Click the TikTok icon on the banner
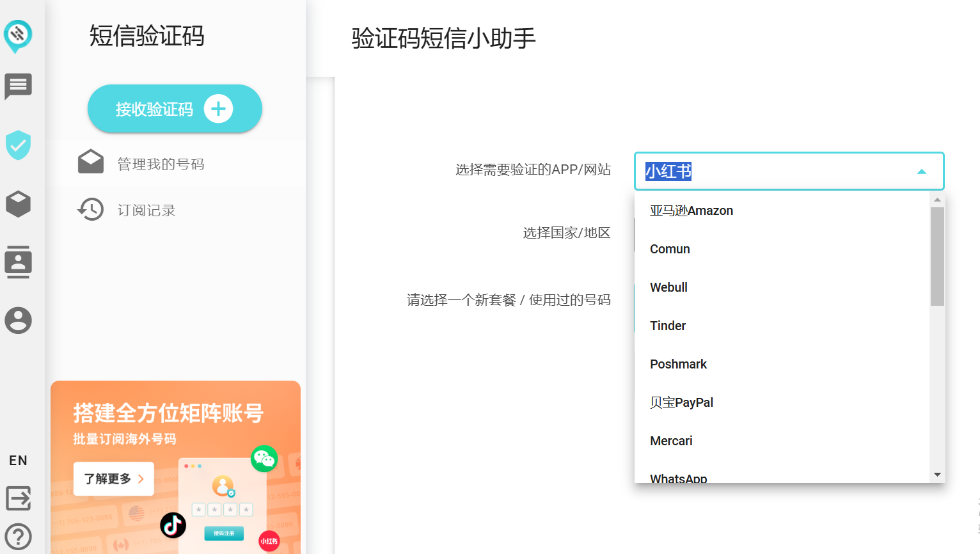The width and height of the screenshot is (980, 554). (173, 525)
